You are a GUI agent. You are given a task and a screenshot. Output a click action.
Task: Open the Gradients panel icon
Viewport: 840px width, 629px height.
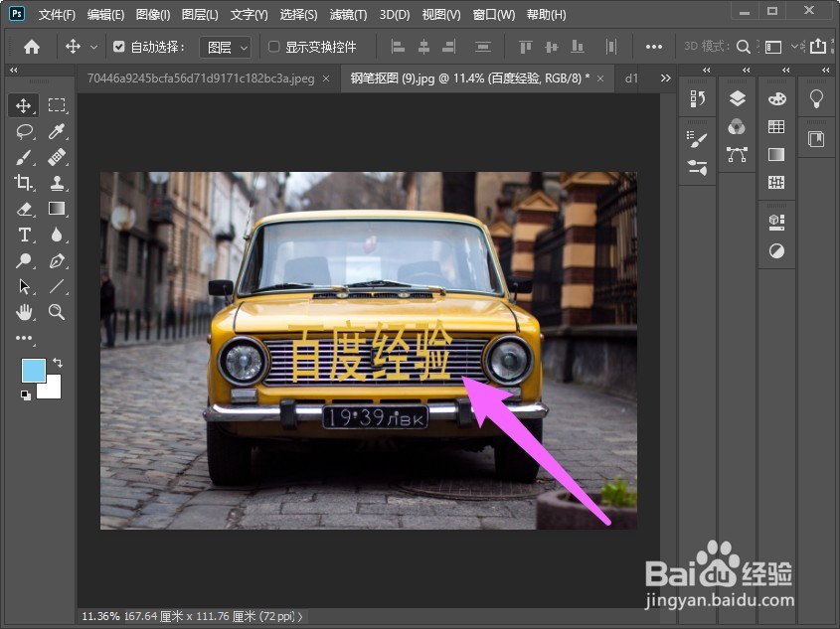pyautogui.click(x=776, y=155)
